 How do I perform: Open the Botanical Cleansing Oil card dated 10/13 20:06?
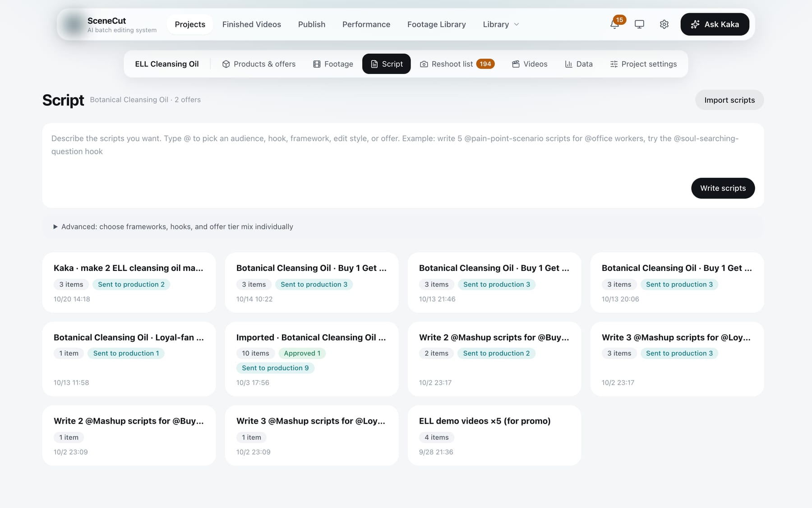(x=677, y=283)
